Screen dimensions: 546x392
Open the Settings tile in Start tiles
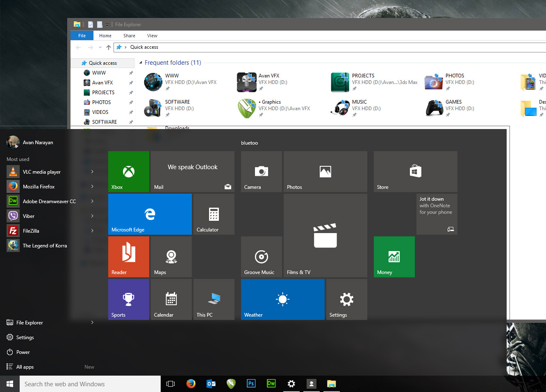click(347, 299)
